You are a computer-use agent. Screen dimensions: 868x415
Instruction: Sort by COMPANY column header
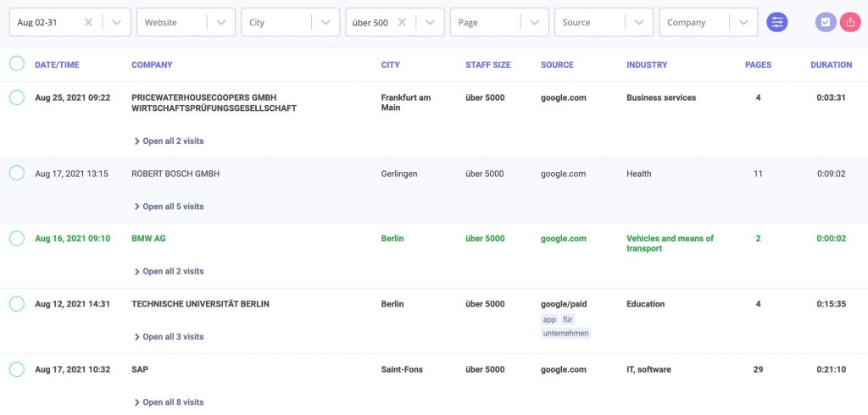[152, 64]
